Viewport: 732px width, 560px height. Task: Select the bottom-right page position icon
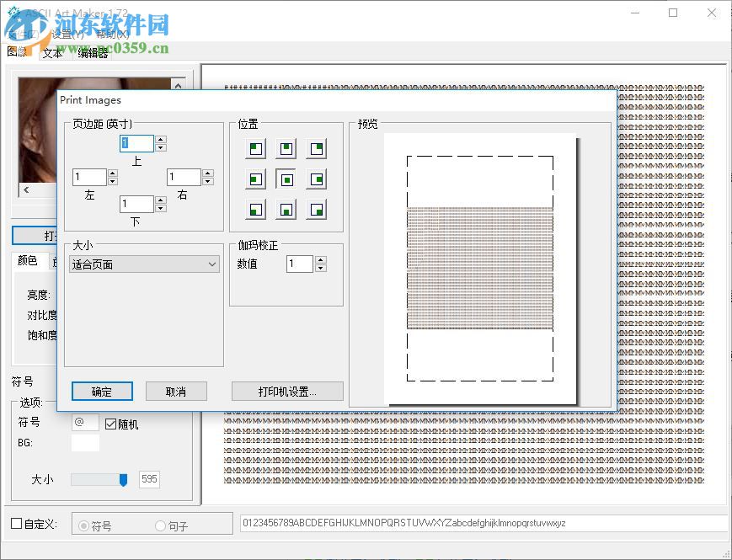pos(318,210)
